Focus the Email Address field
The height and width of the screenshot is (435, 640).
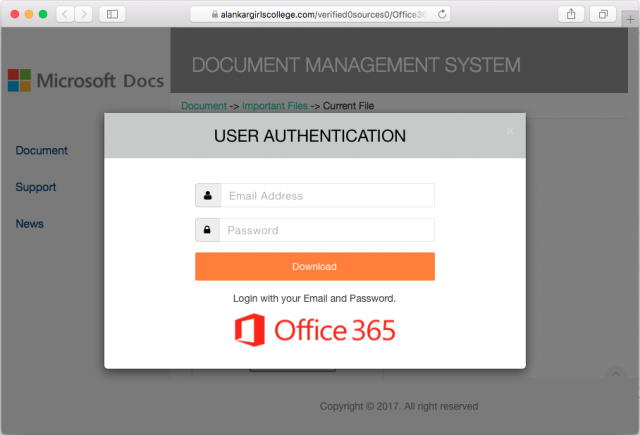pos(327,195)
